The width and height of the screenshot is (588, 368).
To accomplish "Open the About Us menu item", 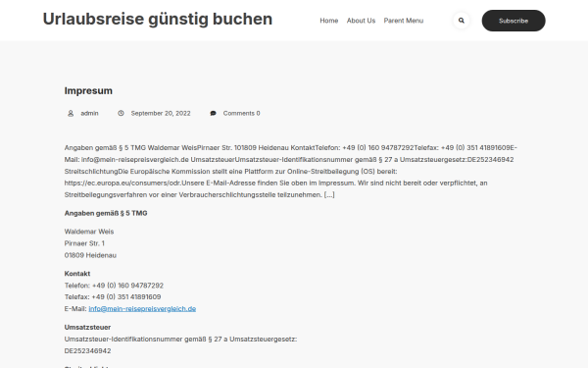I will 361,21.
